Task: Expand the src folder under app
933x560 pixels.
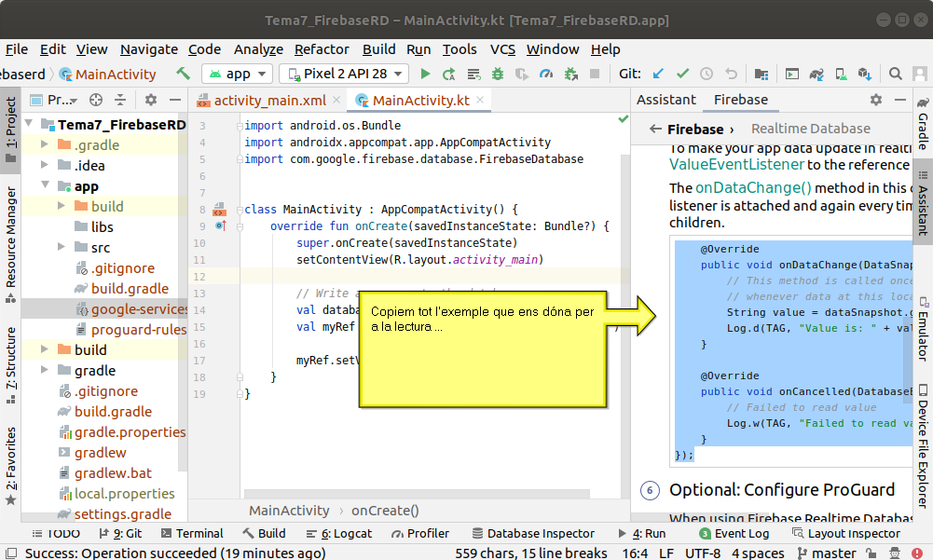Action: pos(62,246)
